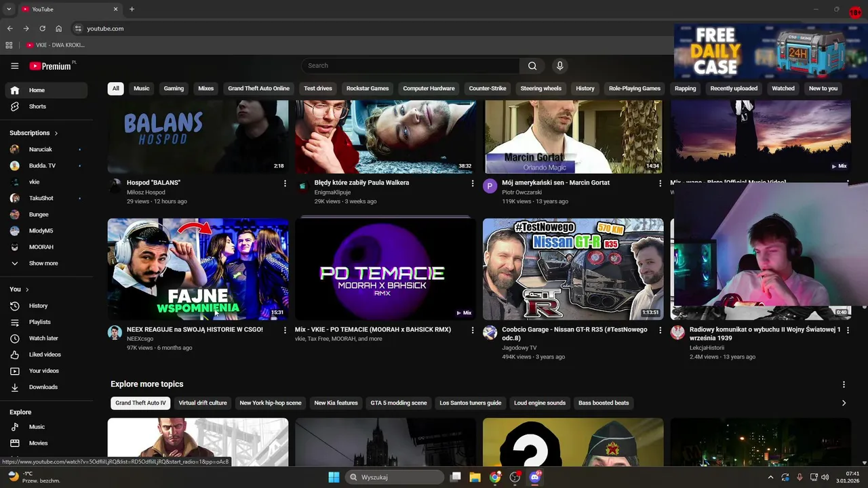868x488 pixels.
Task: Click the browser address bar
Action: [x=373, y=28]
